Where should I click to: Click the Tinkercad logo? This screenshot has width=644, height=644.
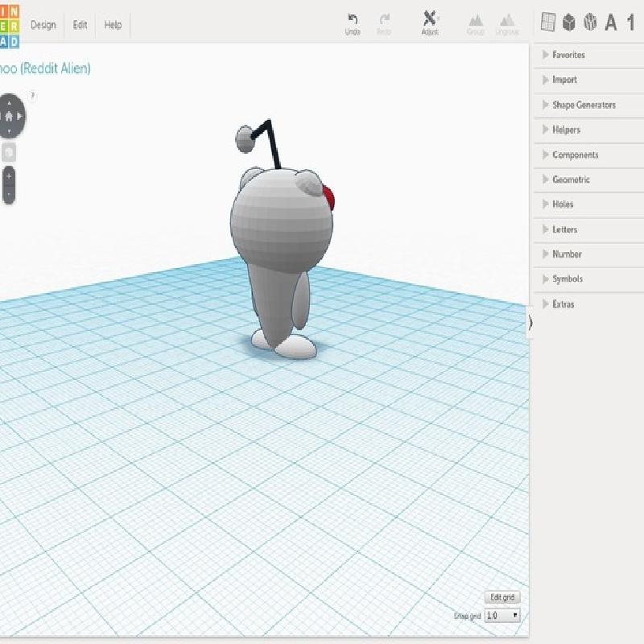(9, 26)
